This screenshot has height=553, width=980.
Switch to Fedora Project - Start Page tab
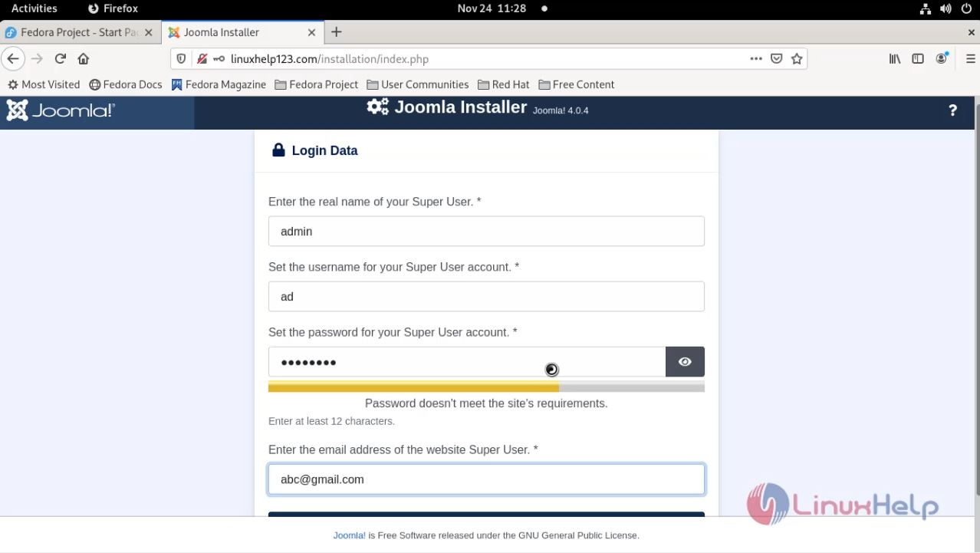click(x=80, y=32)
